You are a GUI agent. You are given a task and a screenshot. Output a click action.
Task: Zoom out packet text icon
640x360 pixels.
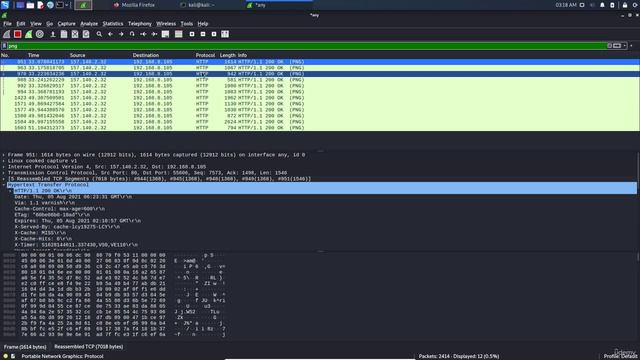(x=203, y=34)
